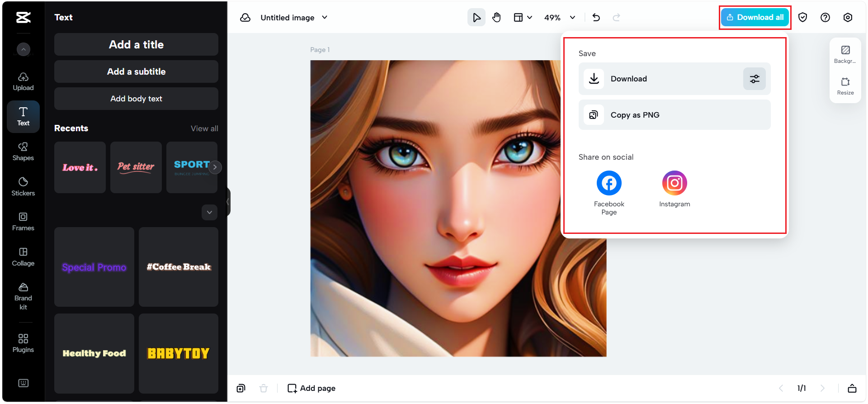The height and width of the screenshot is (404, 868).
Task: Open the settings hexagon icon
Action: tap(848, 18)
